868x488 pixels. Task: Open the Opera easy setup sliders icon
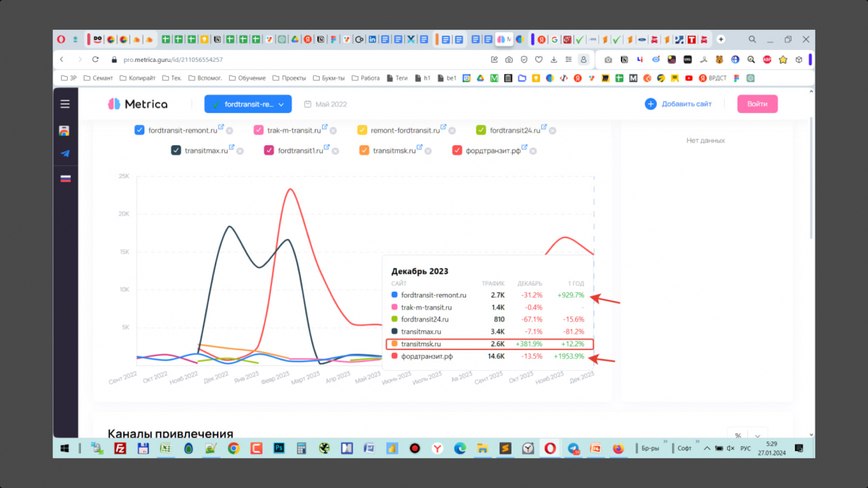point(569,60)
